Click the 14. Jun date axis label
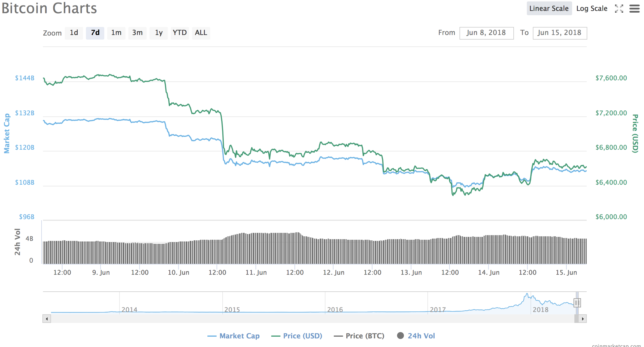Image resolution: width=644 pixels, height=347 pixels. 489,272
